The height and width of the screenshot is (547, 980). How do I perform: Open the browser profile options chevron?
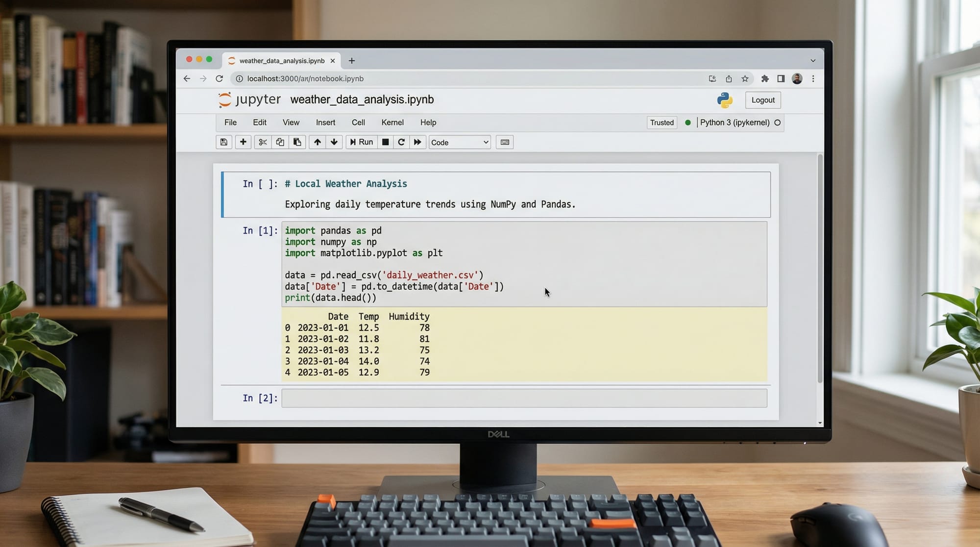(813, 60)
